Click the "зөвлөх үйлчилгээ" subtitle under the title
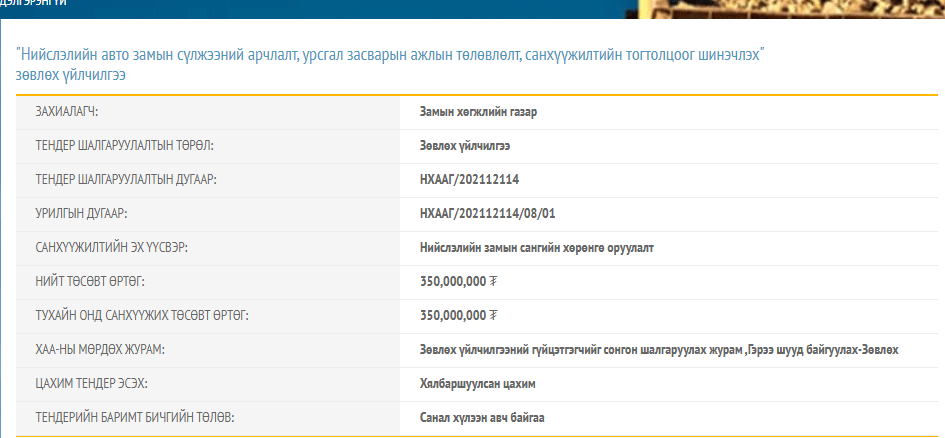The image size is (945, 438). (71, 74)
